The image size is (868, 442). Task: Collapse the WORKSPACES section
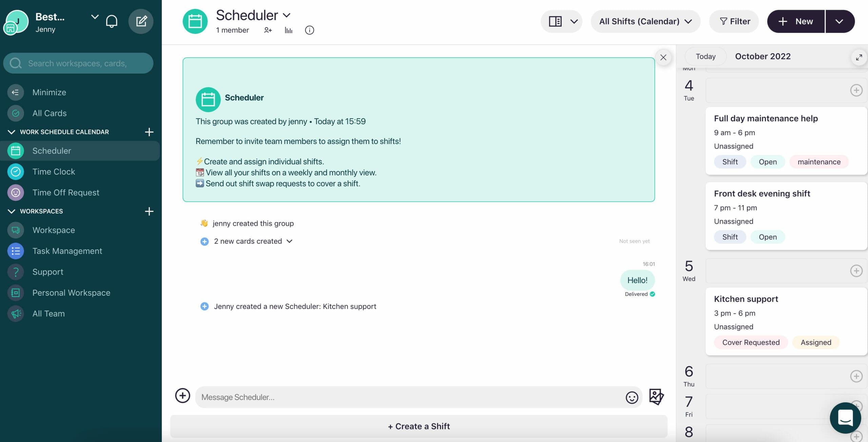pyautogui.click(x=12, y=211)
